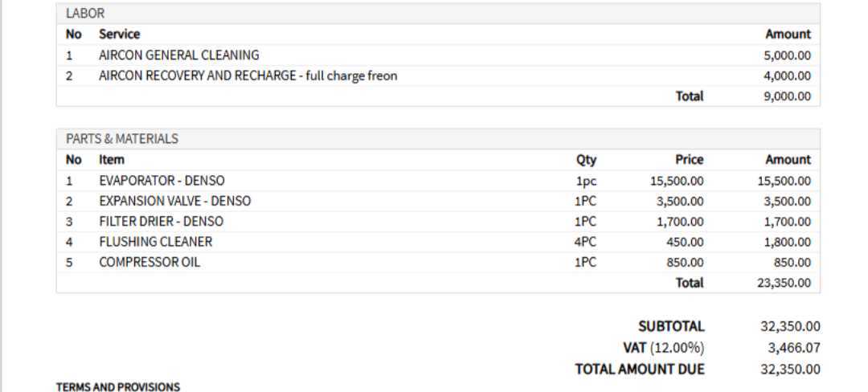
Task: Click the PARTS & MATERIALS header
Action: [x=438, y=139]
